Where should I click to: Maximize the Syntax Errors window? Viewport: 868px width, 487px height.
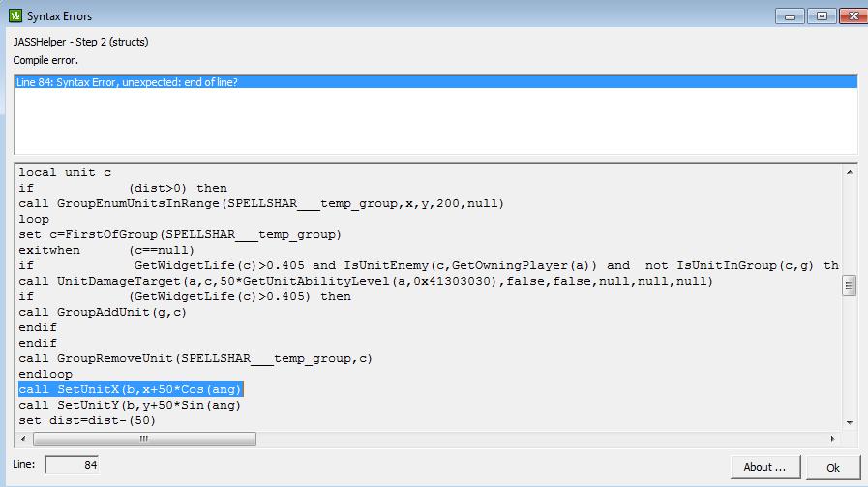click(822, 16)
